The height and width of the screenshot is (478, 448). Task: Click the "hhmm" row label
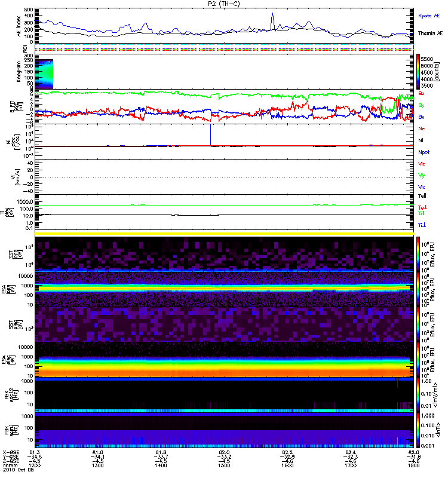point(9,465)
